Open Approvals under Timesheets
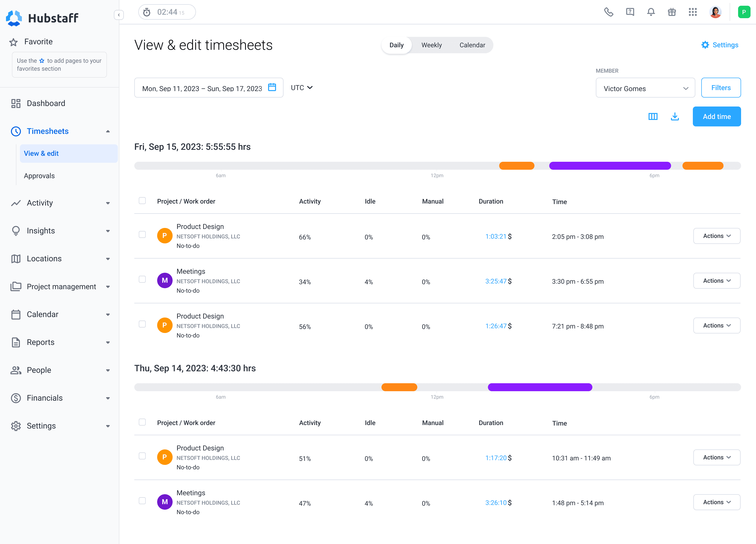756x544 pixels. tap(39, 176)
